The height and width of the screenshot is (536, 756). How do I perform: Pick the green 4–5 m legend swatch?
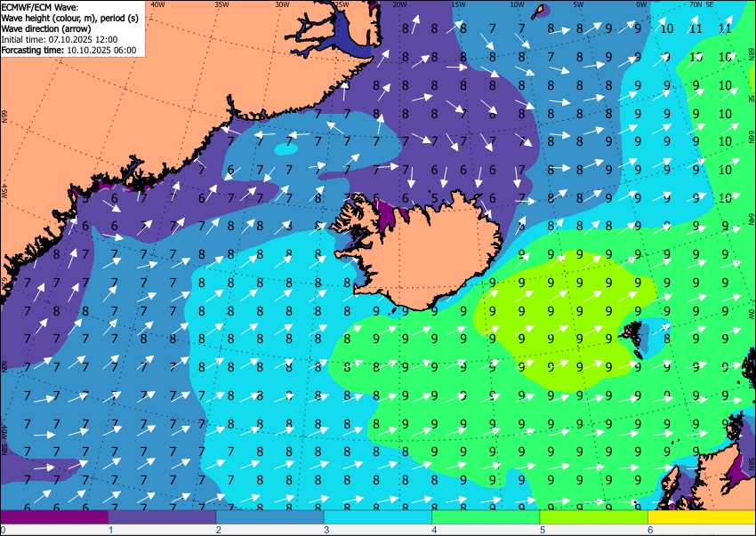pyautogui.click(x=486, y=517)
